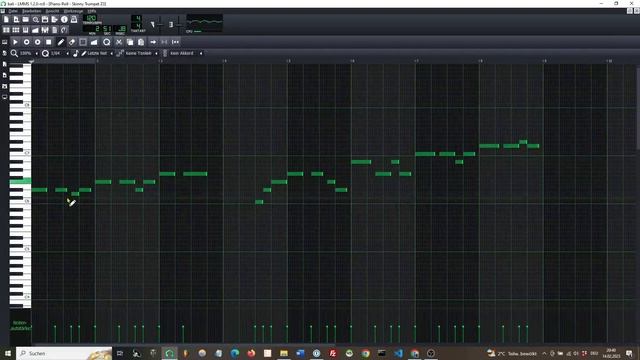Screen dimensions: 640x360
Task: Click the info (What's this) icon
Action: click(x=64, y=19)
